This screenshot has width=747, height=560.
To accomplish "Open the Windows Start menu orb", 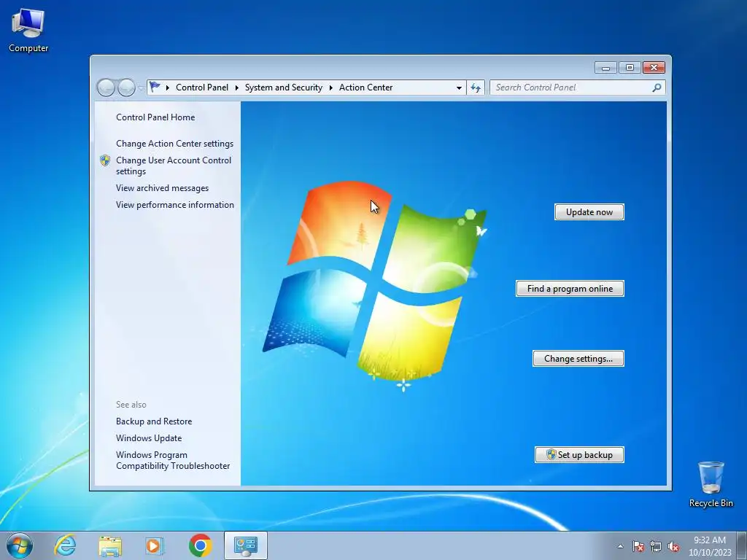I will coord(20,545).
